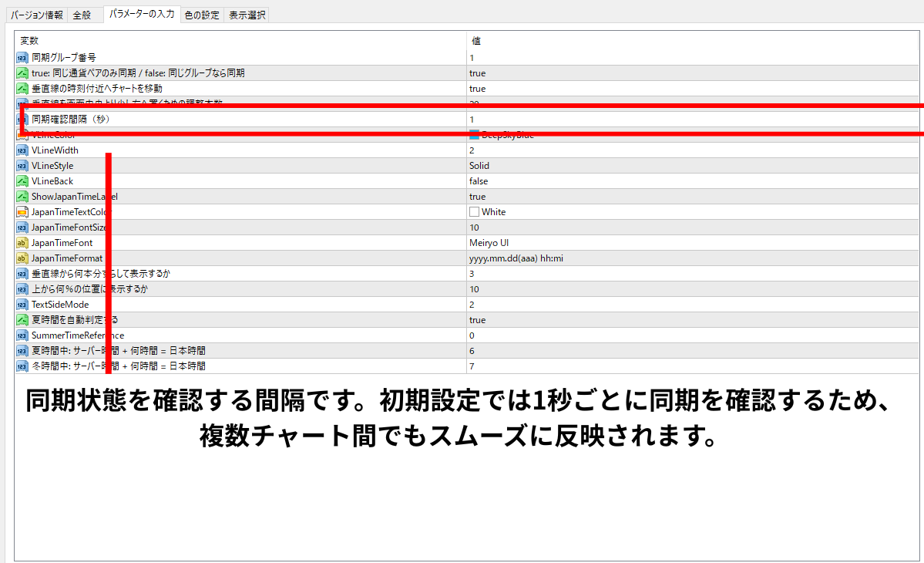Click the White color swatch box
The width and height of the screenshot is (924, 563).
coord(475,212)
